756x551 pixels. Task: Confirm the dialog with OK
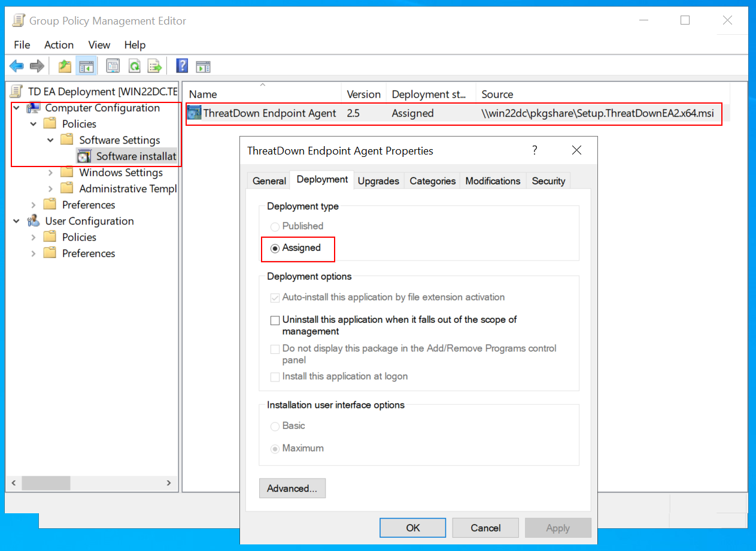click(x=413, y=528)
